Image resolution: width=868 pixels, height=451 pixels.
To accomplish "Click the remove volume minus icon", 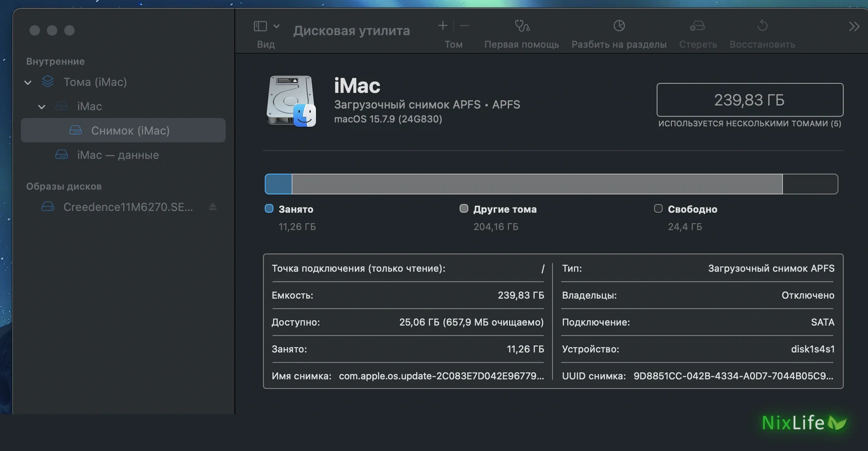I will pos(464,26).
